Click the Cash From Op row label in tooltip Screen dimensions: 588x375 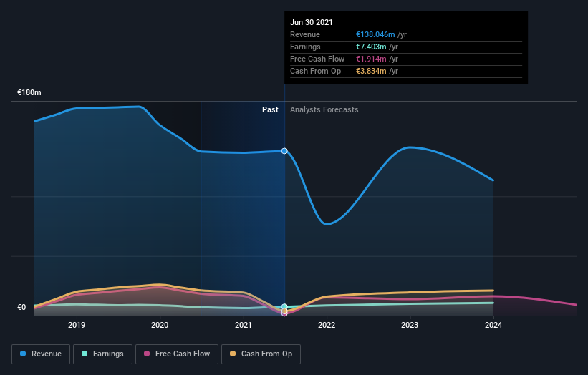pyautogui.click(x=315, y=71)
